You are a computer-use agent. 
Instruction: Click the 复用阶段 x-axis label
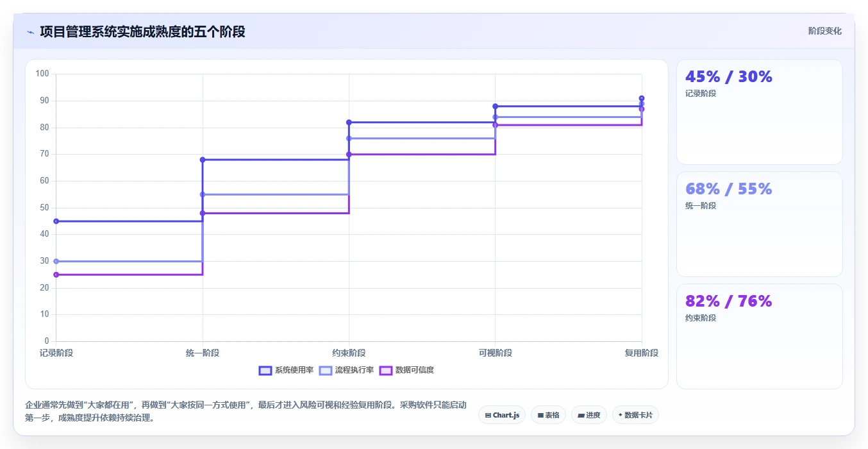coord(642,353)
